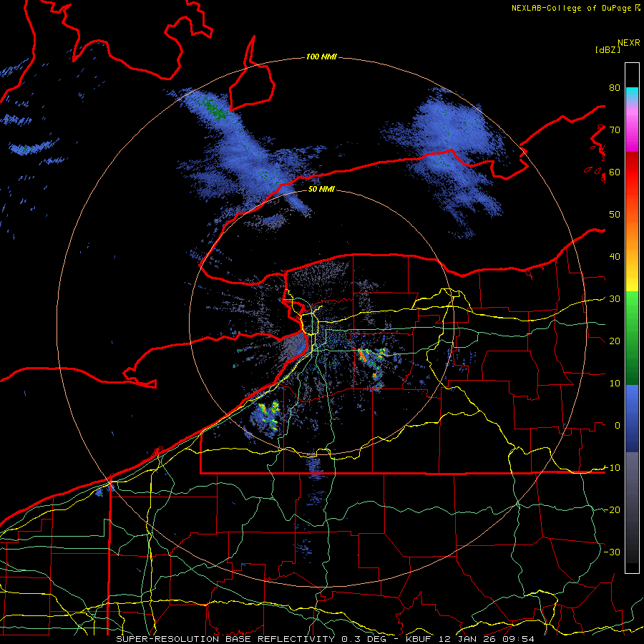This screenshot has height=644, width=644.
Task: Click the 50 NMI range ring label
Action: tap(321, 189)
